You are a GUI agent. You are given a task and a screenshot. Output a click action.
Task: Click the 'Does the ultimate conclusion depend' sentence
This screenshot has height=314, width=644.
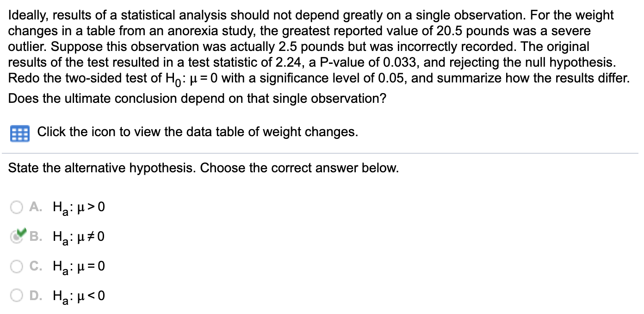coord(197,99)
